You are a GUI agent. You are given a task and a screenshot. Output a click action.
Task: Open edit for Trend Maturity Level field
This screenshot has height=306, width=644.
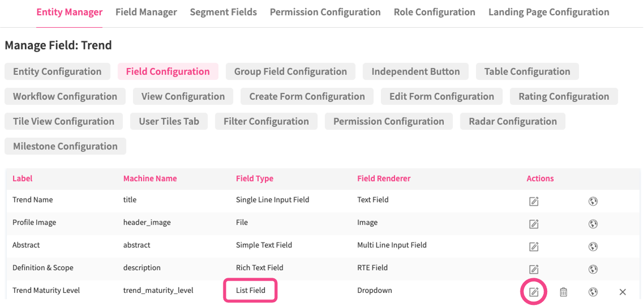(x=534, y=292)
